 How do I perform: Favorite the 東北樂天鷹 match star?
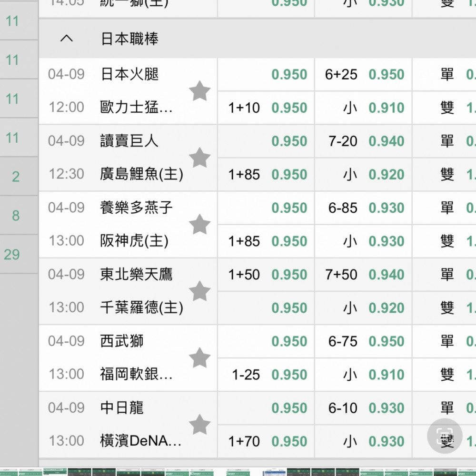pyautogui.click(x=199, y=291)
